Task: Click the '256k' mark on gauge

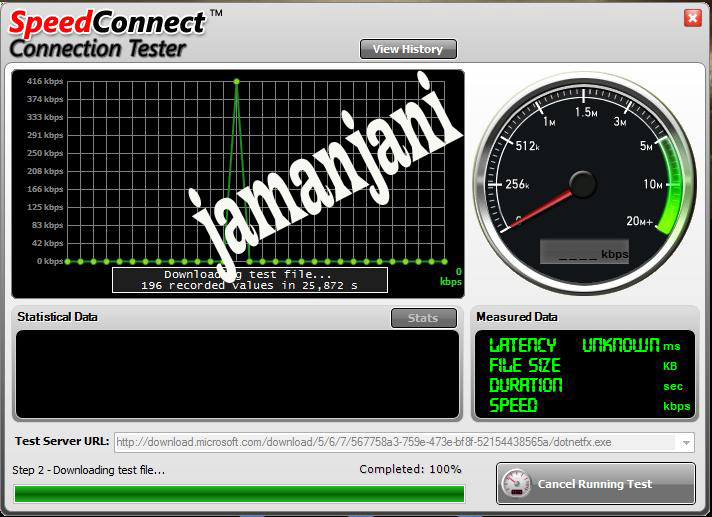Action: pos(517,184)
